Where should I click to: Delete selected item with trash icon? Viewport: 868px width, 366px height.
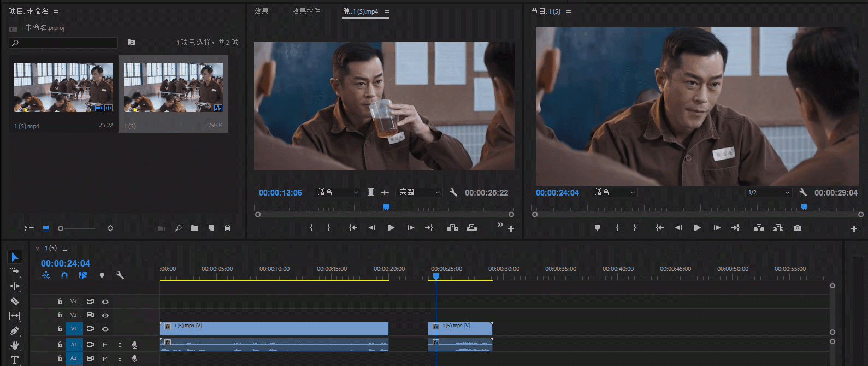[x=228, y=228]
